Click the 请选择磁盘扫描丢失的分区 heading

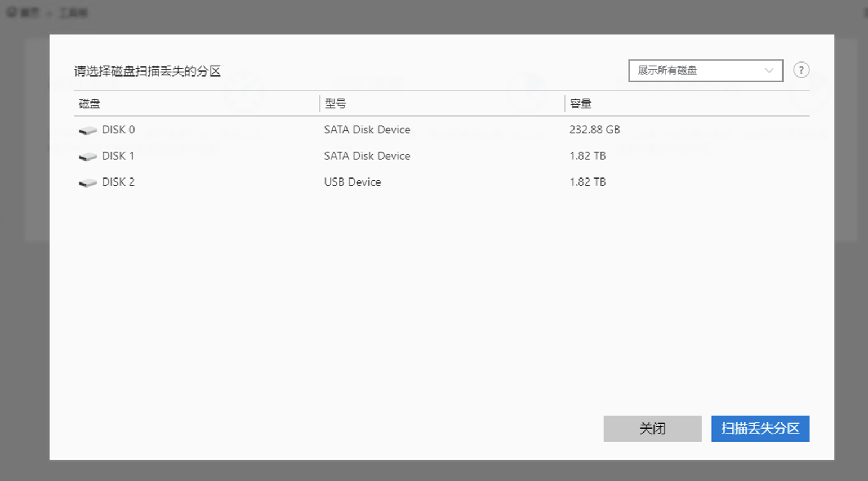[147, 71]
